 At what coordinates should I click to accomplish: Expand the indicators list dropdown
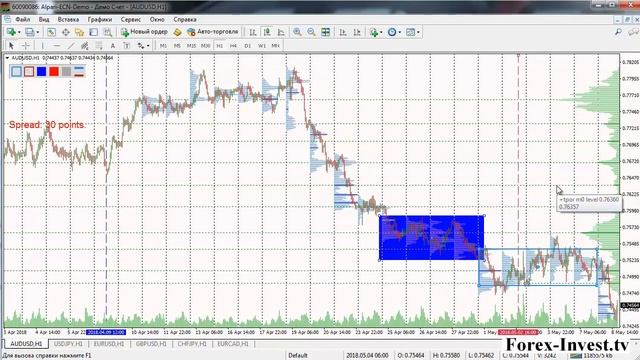tap(381, 32)
